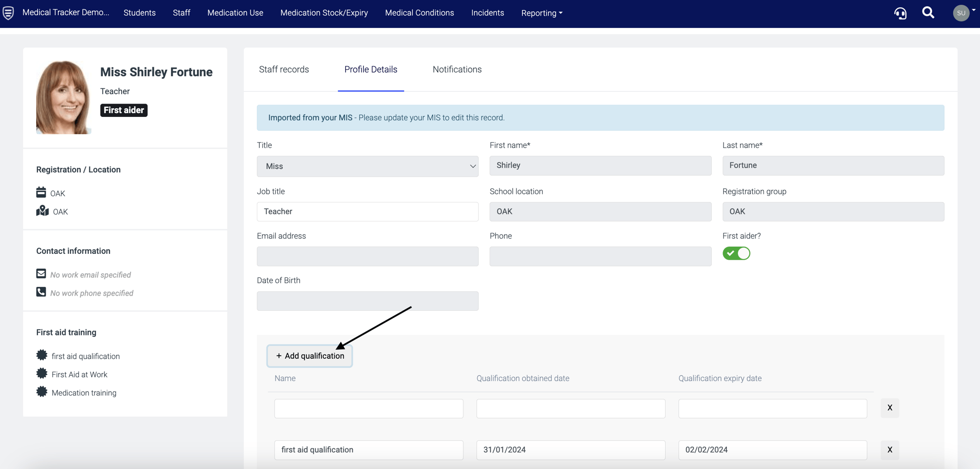Click badge icon beside Medication training
The width and height of the screenshot is (980, 469).
pos(42,392)
